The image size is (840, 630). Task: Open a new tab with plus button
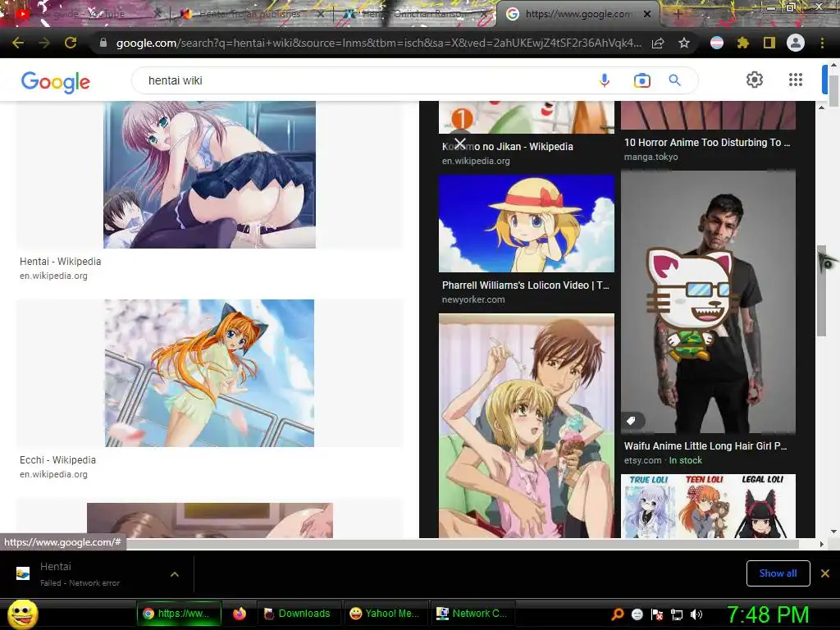tap(678, 15)
